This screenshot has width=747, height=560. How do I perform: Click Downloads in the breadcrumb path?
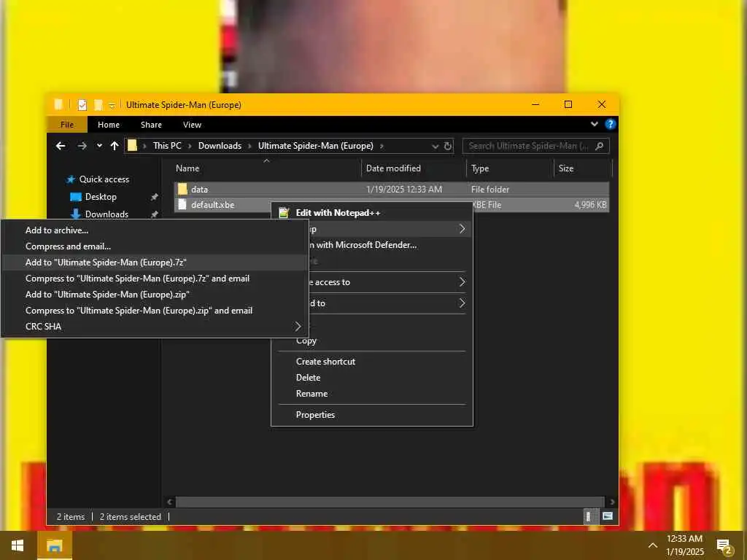pyautogui.click(x=220, y=146)
